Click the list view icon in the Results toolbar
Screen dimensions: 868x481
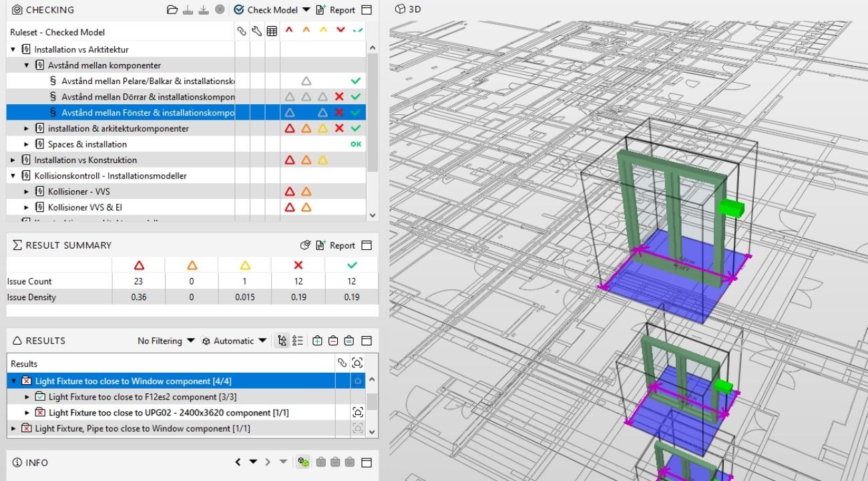[298, 341]
